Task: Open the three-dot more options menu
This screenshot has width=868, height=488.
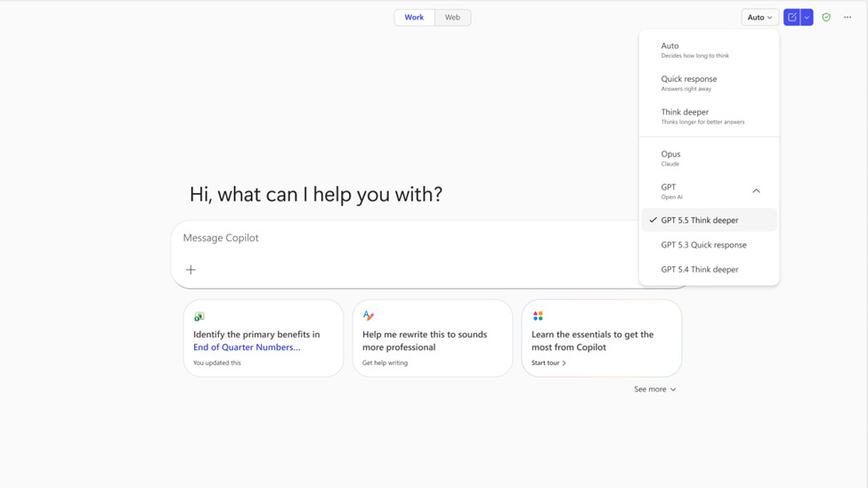Action: click(848, 17)
